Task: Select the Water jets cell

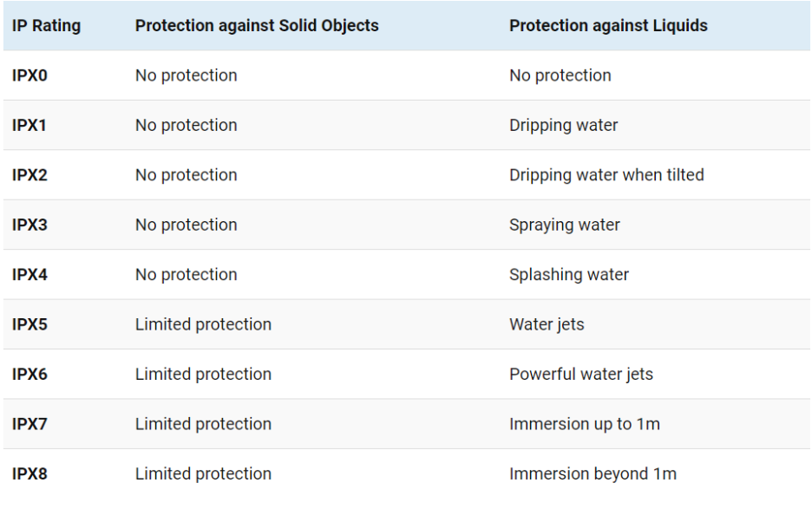Action: pyautogui.click(x=547, y=324)
